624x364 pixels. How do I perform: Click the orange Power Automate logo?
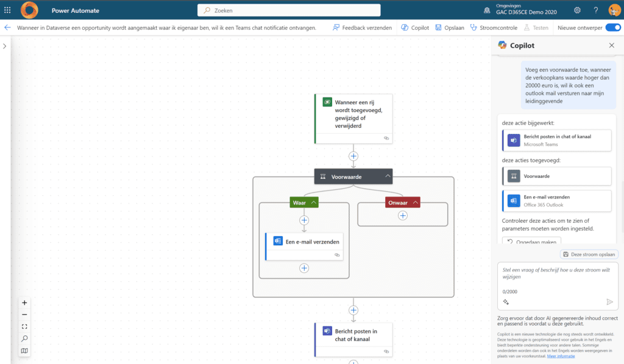click(x=29, y=10)
